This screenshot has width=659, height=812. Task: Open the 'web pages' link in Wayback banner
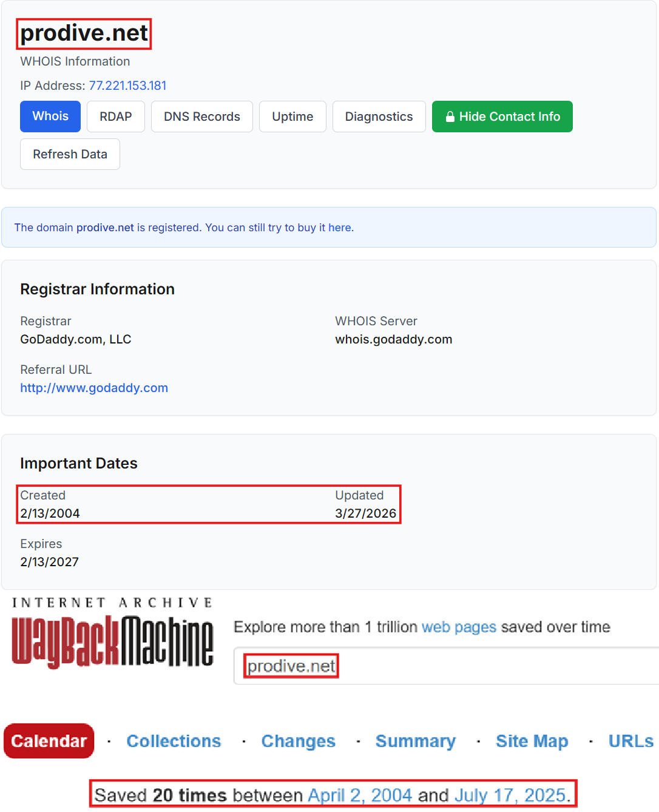pos(459,627)
